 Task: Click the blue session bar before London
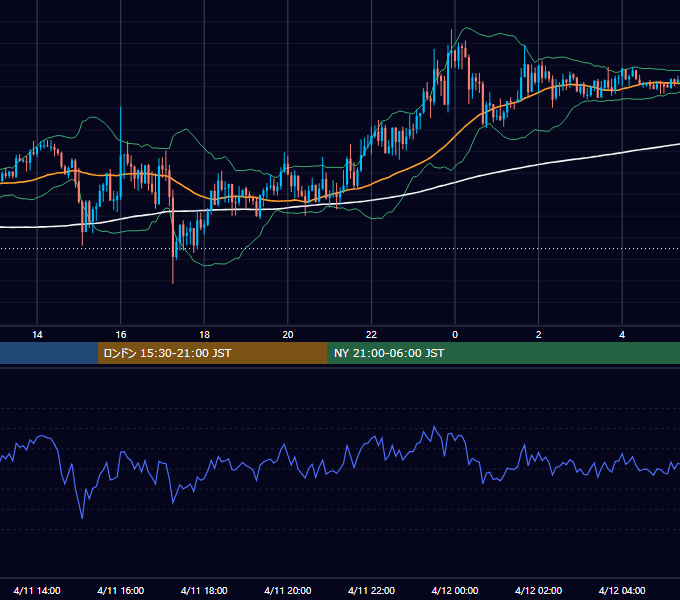[49, 353]
